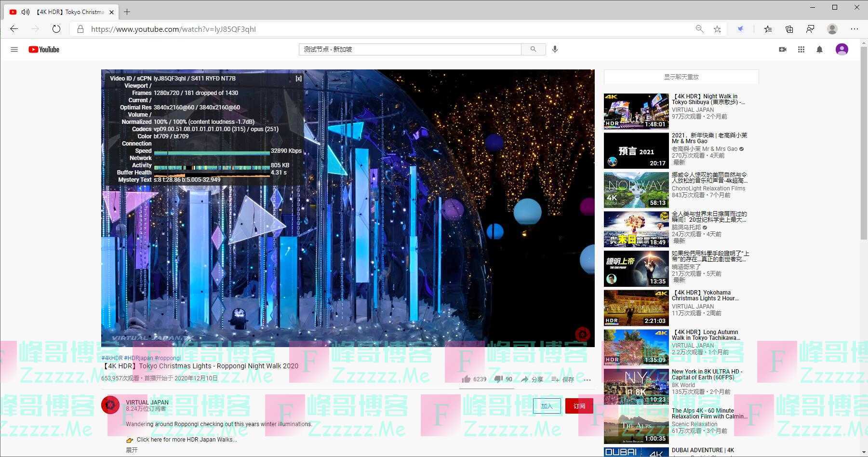Click the 显示聊天重放 chat replay button

[681, 77]
